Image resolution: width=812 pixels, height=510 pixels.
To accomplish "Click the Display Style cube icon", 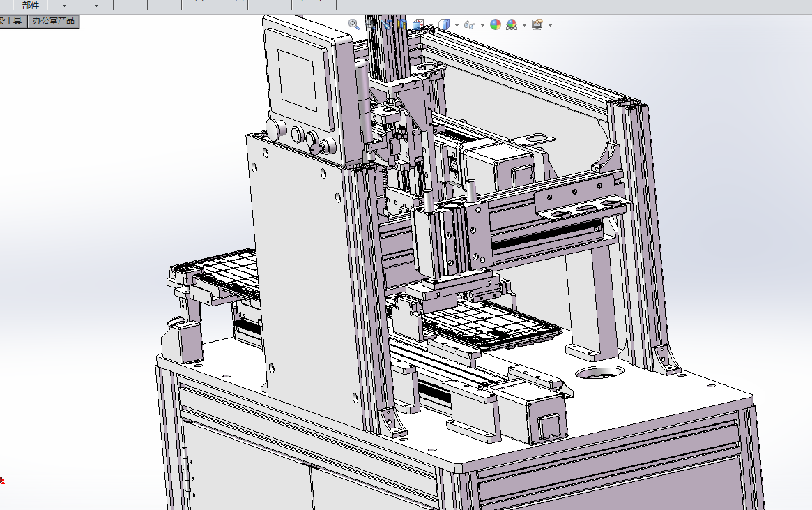I will coord(444,24).
